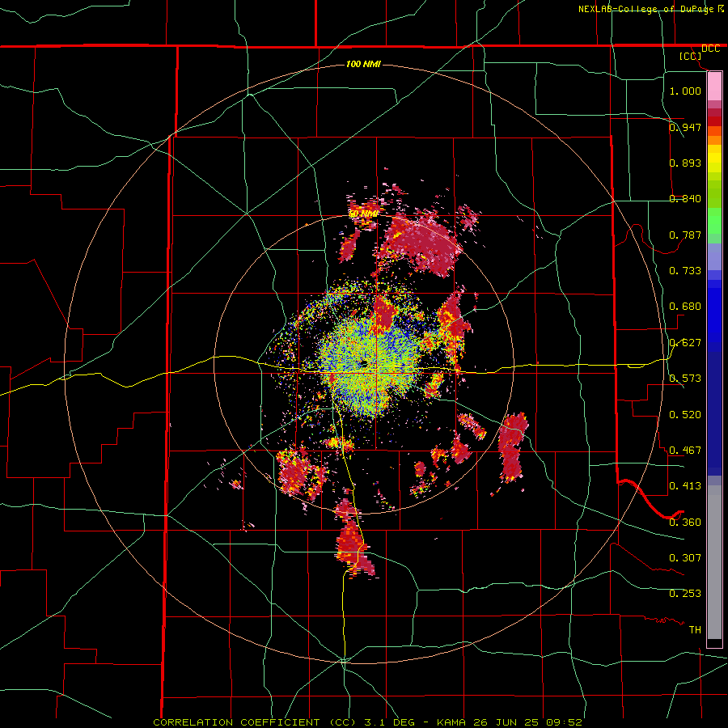
Task: Select the 0.680 legend value
Action: point(685,307)
